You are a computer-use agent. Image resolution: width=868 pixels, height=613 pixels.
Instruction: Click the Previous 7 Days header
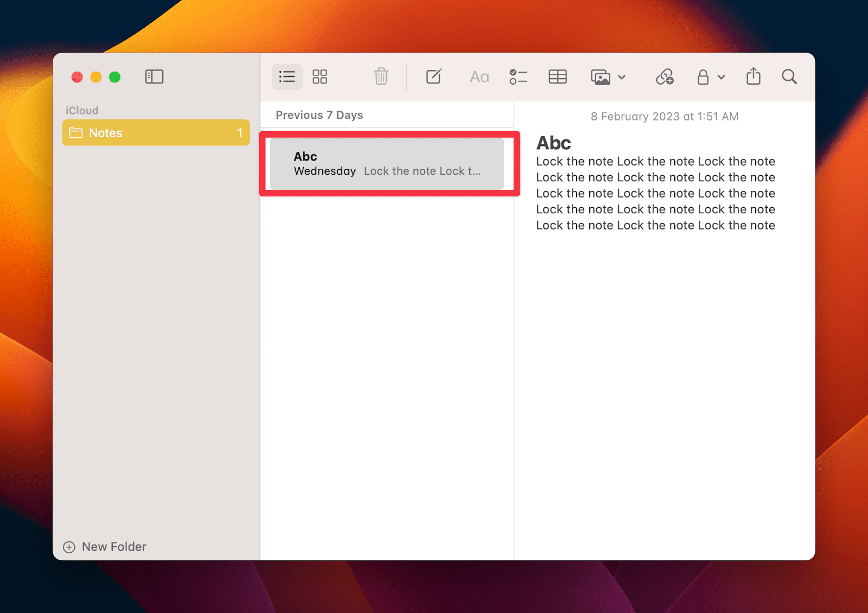tap(319, 115)
